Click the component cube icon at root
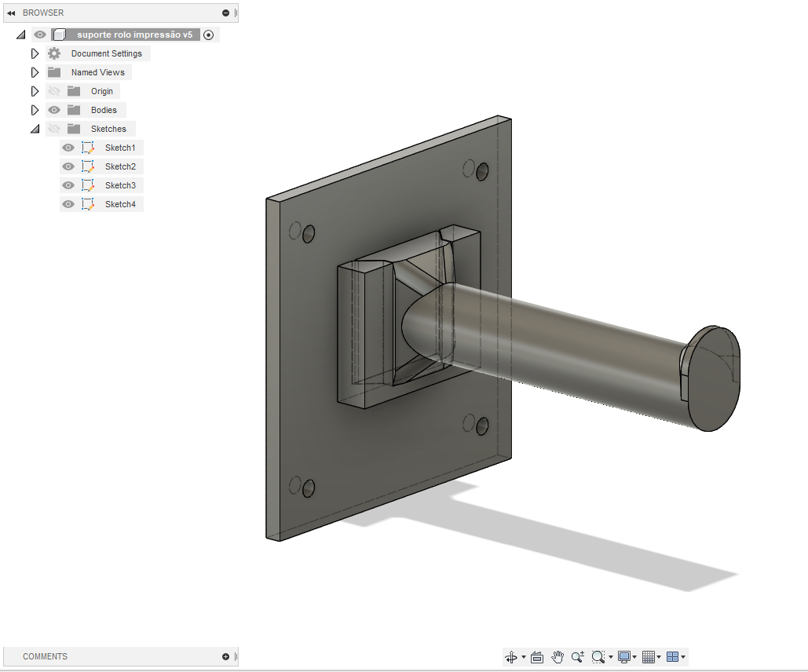 pos(59,35)
